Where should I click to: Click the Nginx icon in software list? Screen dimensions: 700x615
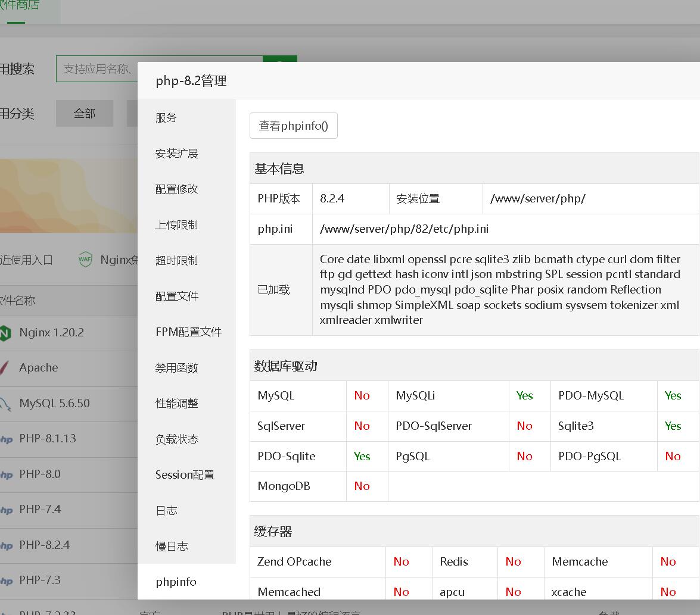4,333
